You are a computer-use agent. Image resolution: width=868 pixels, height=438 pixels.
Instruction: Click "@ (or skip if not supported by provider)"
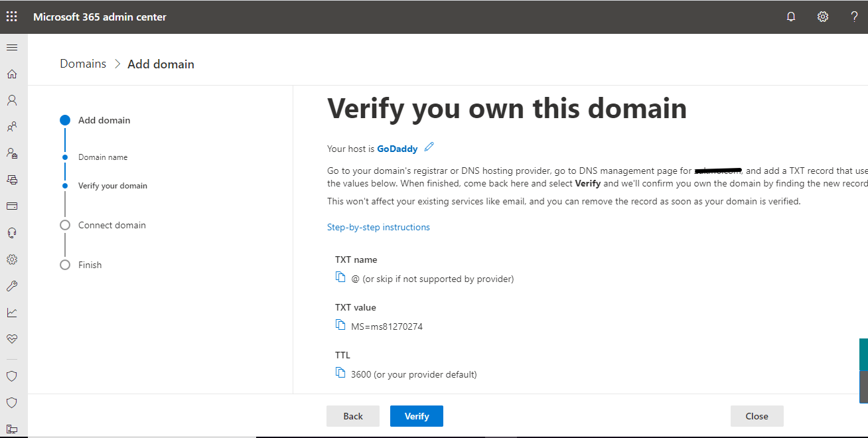pos(433,279)
